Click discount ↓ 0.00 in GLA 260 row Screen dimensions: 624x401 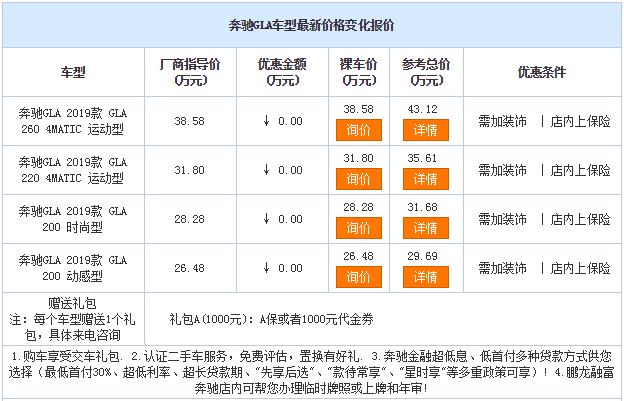[283, 121]
